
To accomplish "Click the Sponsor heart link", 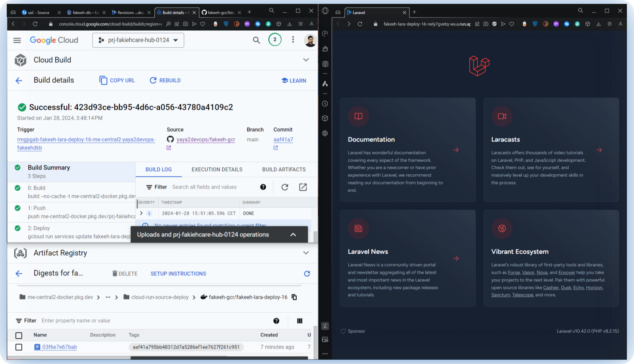I will pyautogui.click(x=353, y=331).
